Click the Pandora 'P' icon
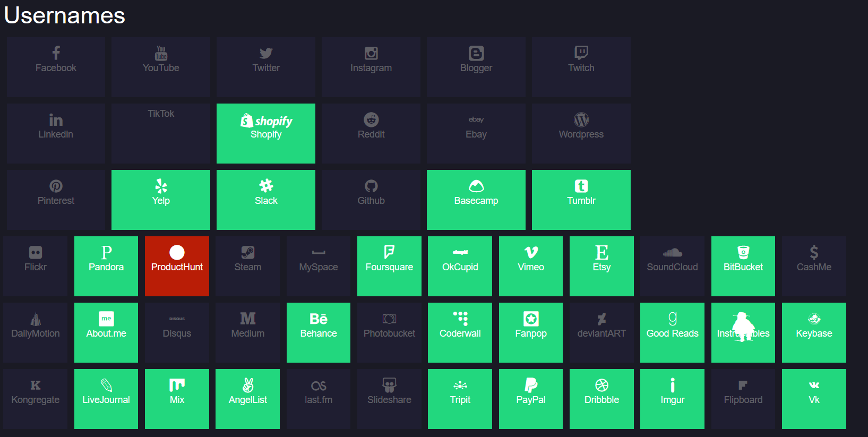 pyautogui.click(x=106, y=252)
